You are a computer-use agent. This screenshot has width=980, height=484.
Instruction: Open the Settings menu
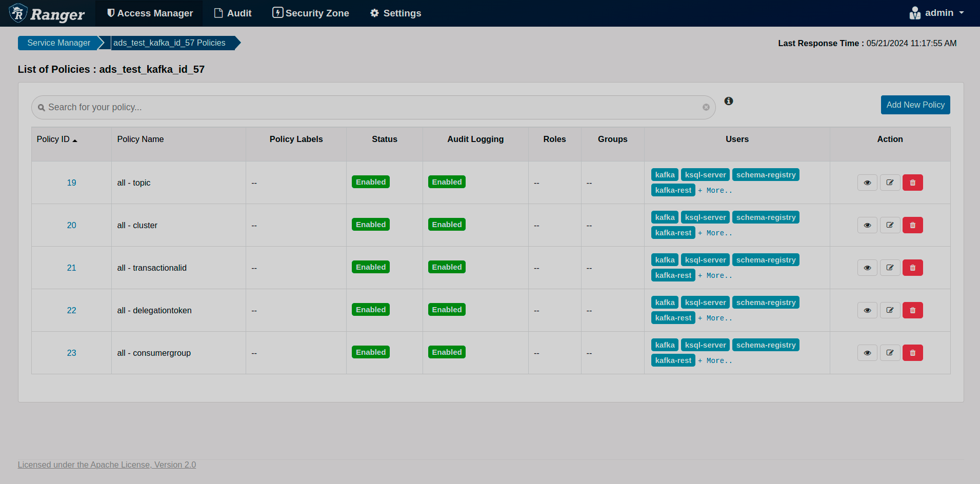click(396, 13)
